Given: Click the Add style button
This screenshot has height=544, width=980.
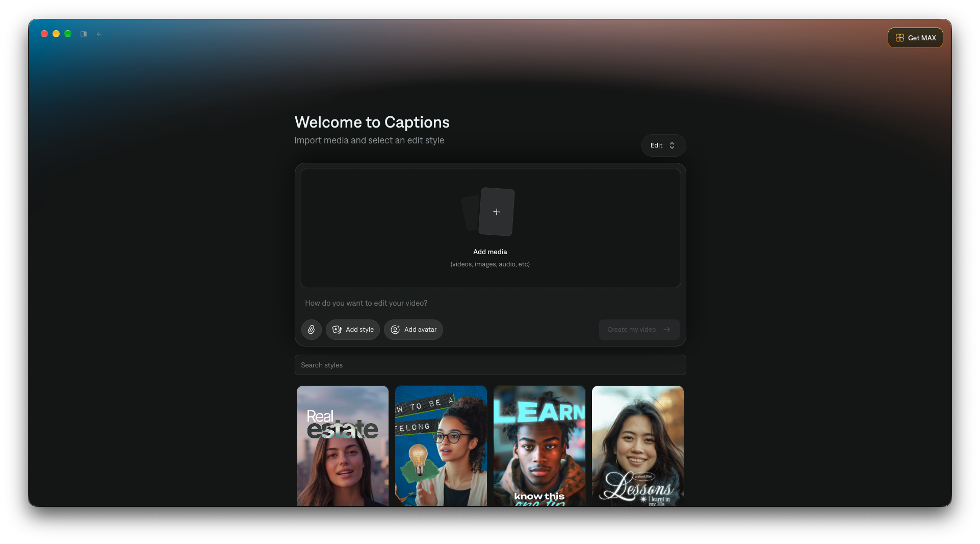Looking at the screenshot, I should (x=353, y=330).
